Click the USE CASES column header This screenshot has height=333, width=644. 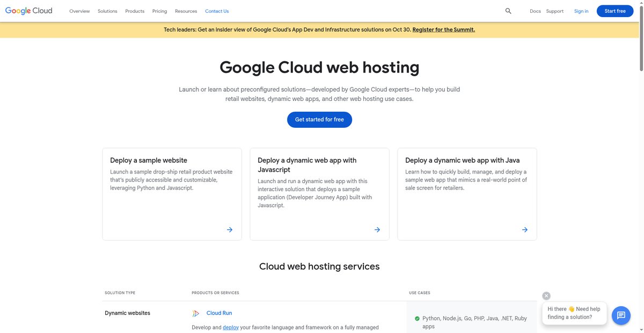pyautogui.click(x=420, y=293)
